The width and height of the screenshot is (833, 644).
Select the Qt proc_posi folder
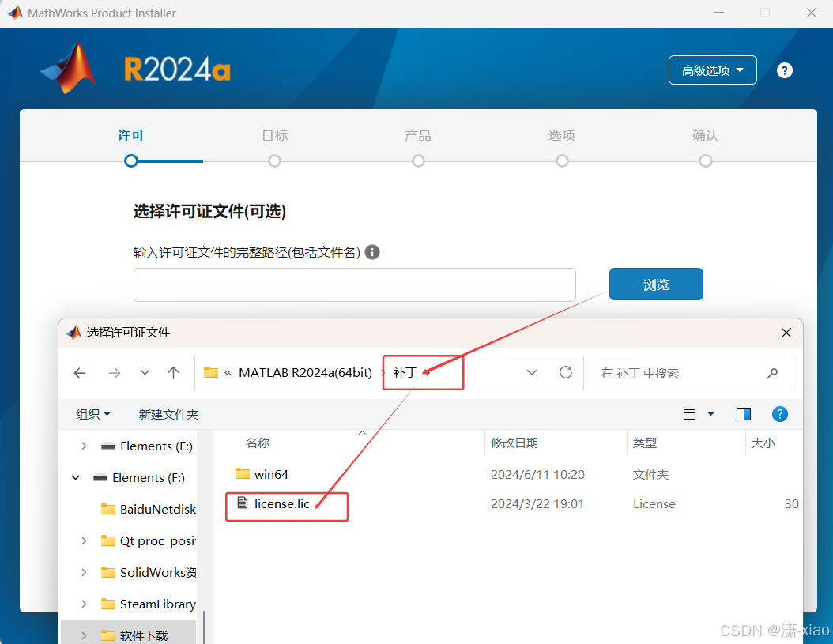[x=158, y=541]
